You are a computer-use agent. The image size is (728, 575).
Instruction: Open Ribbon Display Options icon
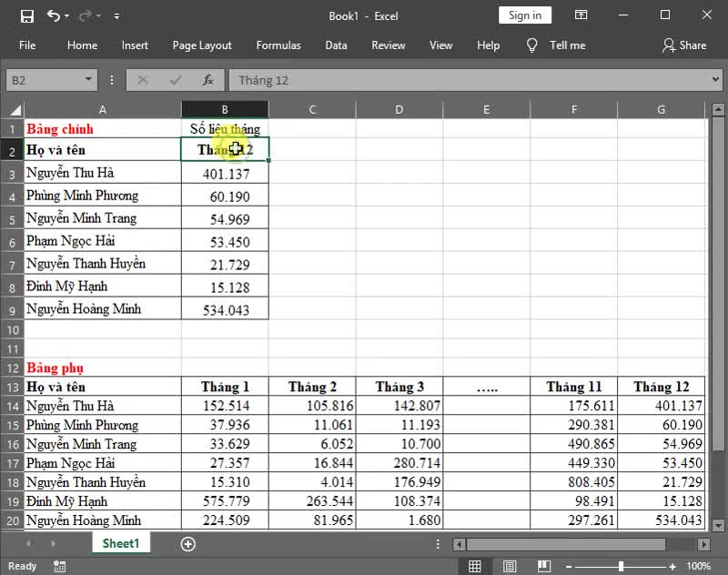pyautogui.click(x=581, y=15)
